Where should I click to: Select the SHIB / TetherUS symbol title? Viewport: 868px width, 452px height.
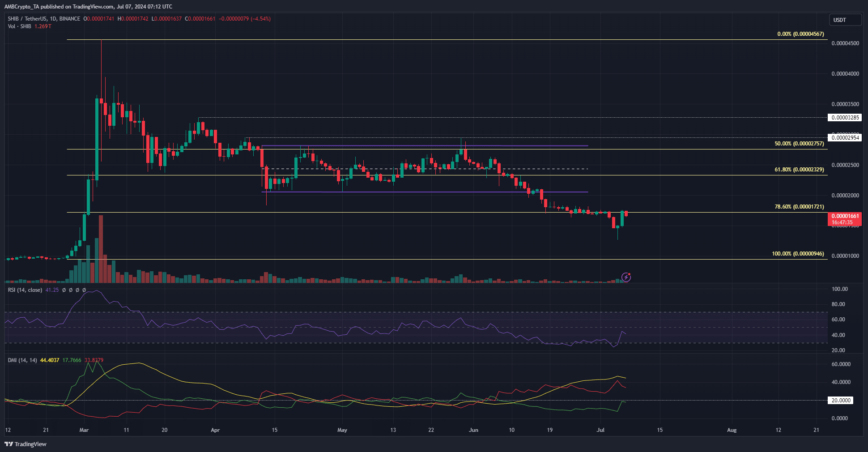point(44,19)
